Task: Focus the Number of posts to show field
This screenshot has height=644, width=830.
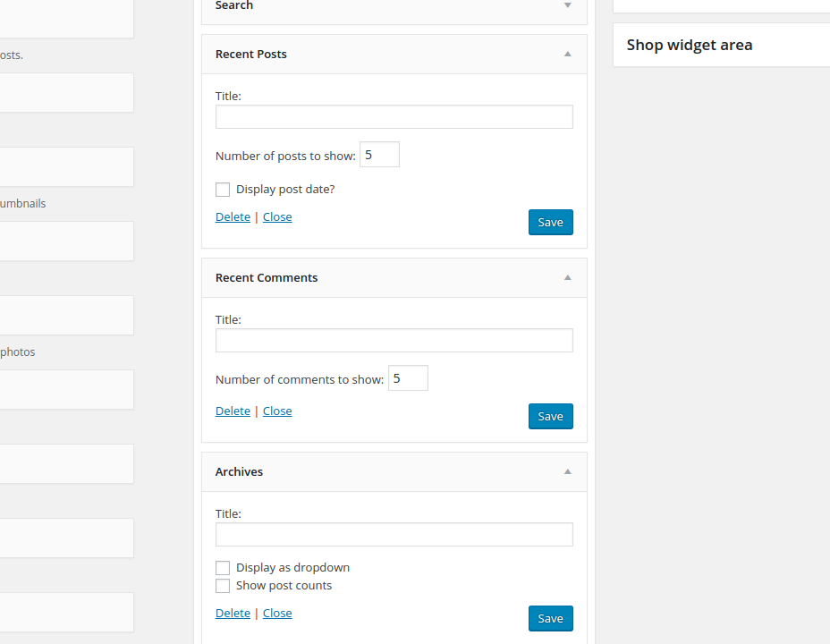Action: (x=379, y=155)
